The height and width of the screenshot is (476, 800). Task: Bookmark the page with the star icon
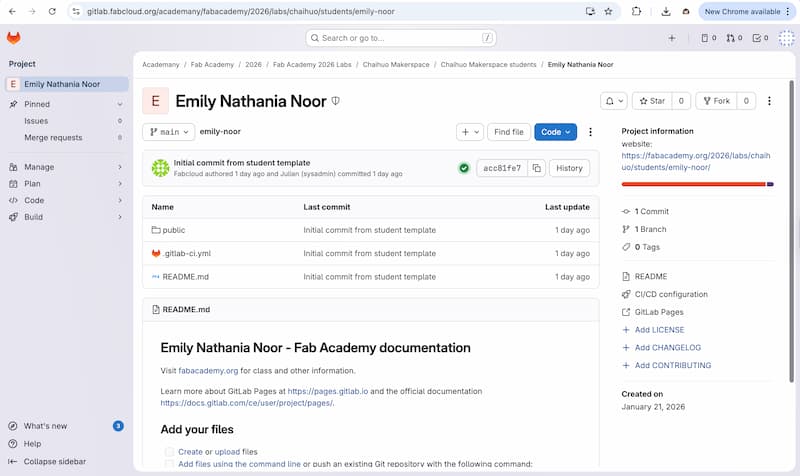(x=608, y=11)
